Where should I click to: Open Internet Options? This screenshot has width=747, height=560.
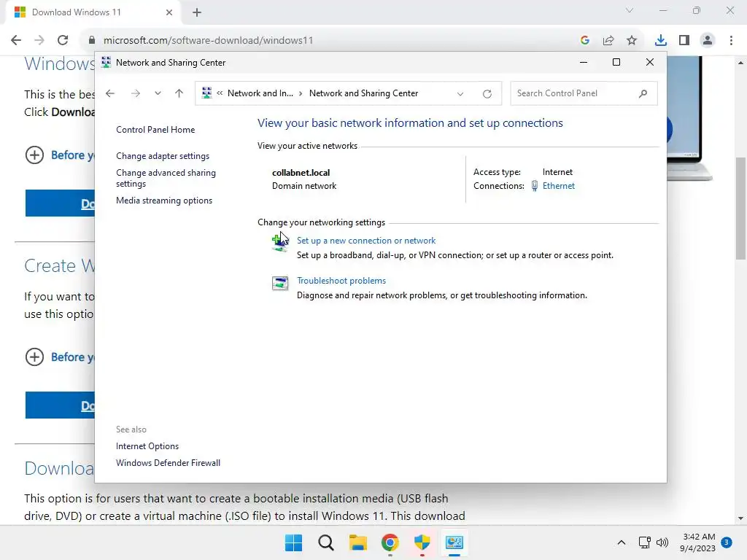coord(147,446)
